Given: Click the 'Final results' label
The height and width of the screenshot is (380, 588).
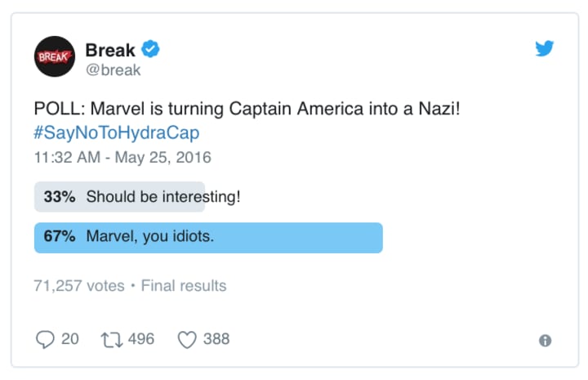Looking at the screenshot, I should point(184,286).
